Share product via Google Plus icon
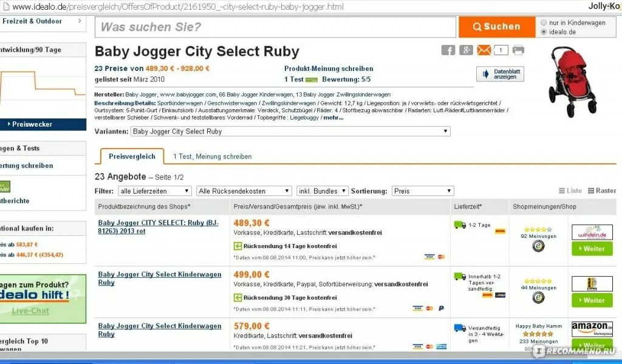This screenshot has width=622, height=364. [466, 50]
